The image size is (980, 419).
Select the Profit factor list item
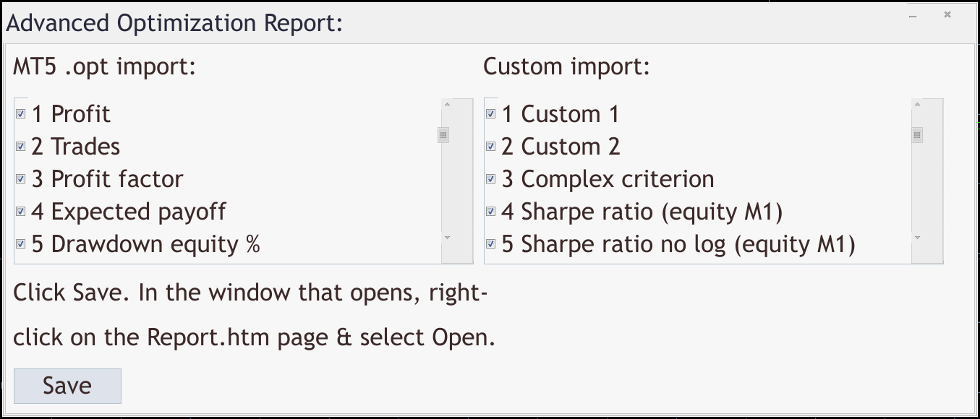[117, 179]
